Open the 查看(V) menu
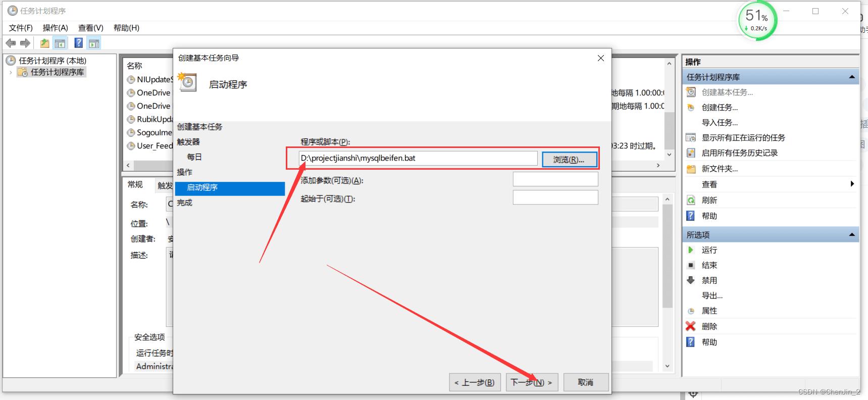 [x=91, y=28]
